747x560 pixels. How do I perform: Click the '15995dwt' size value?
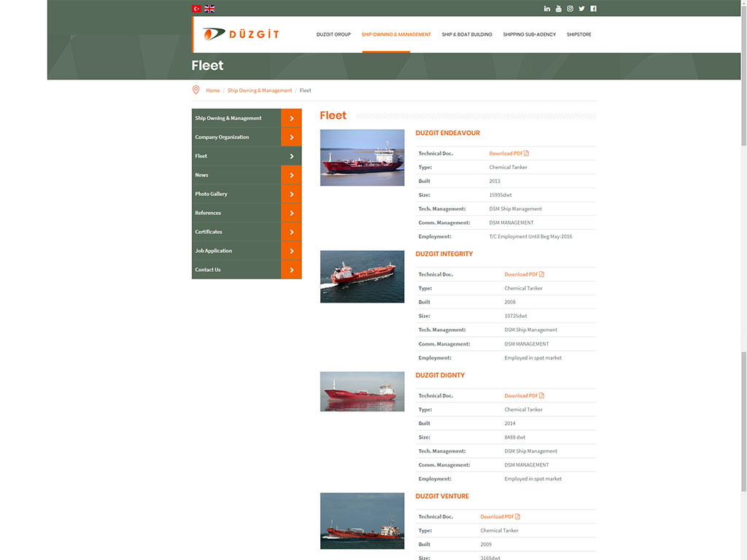click(500, 195)
